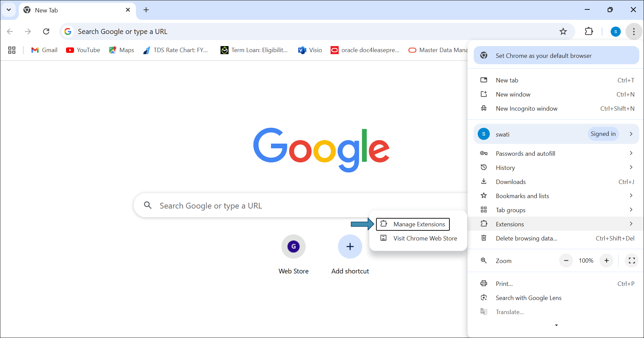Click the star icon beside Bookmarks and lists
The image size is (644, 338).
[484, 195]
